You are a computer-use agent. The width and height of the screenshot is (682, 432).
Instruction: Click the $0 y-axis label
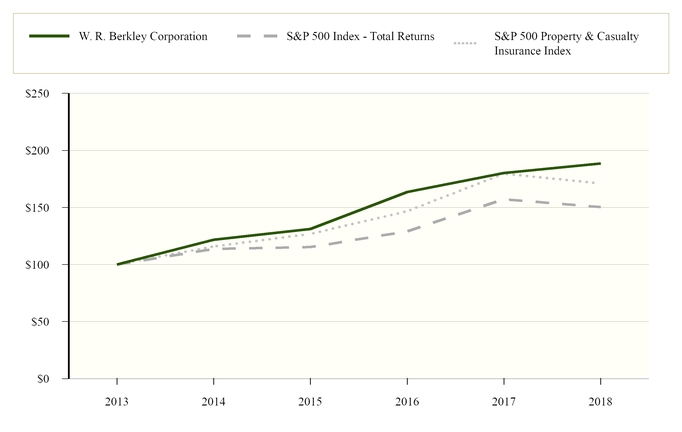(x=51, y=379)
